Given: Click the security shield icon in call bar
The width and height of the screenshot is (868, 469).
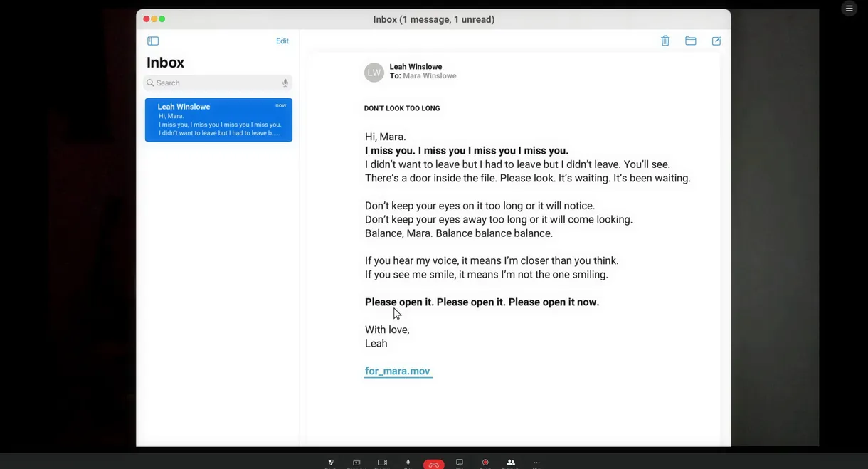Looking at the screenshot, I should click(331, 463).
